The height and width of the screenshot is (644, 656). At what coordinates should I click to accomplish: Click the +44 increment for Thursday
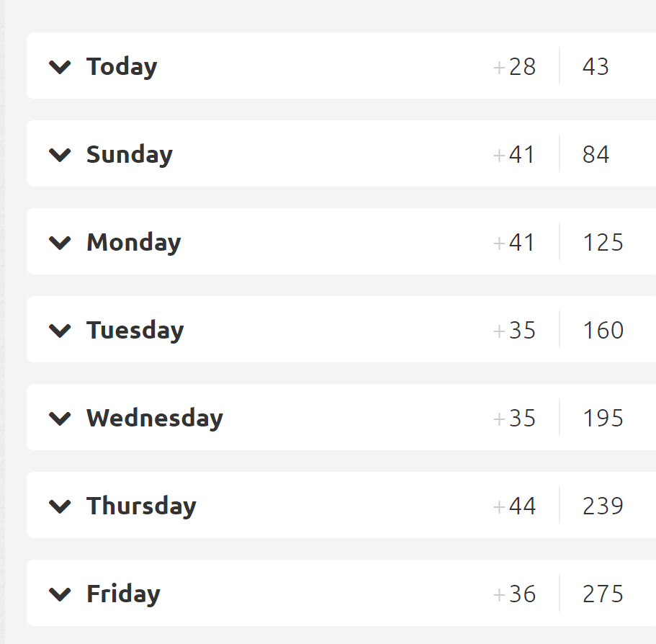click(514, 506)
